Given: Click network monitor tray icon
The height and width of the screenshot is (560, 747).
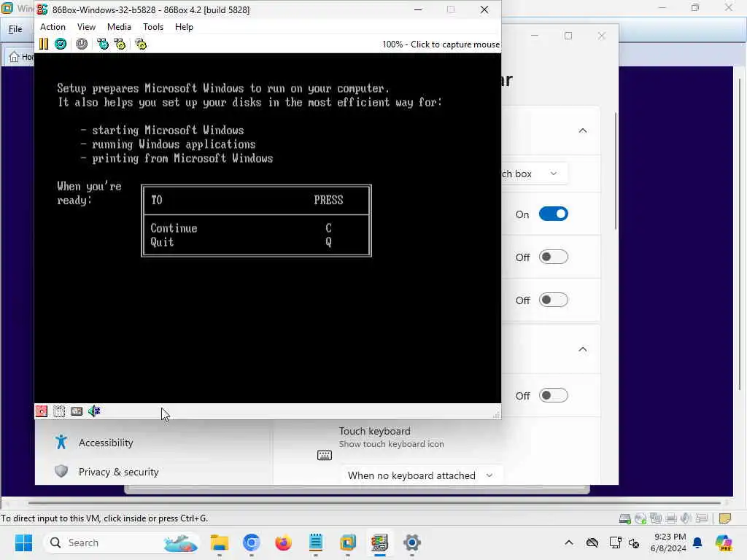Looking at the screenshot, I should [615, 542].
